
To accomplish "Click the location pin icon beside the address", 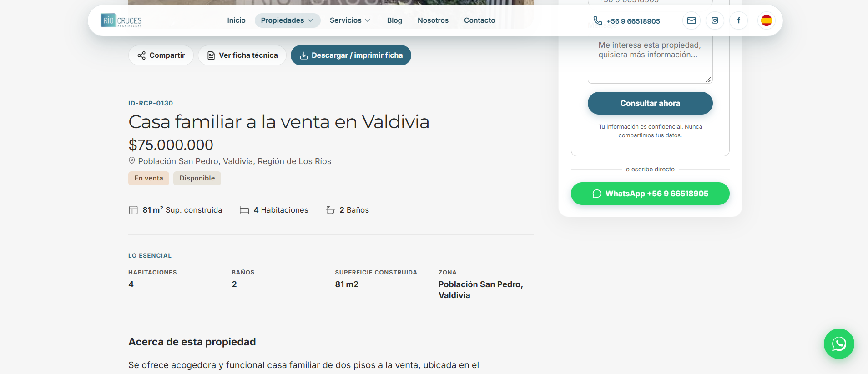I will (132, 160).
